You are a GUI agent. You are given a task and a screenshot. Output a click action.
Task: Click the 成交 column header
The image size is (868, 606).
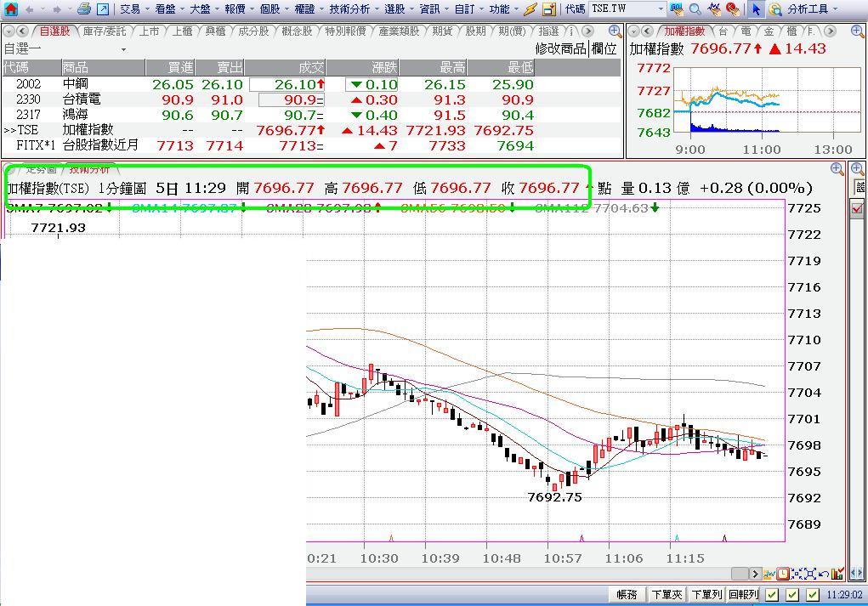(x=286, y=67)
